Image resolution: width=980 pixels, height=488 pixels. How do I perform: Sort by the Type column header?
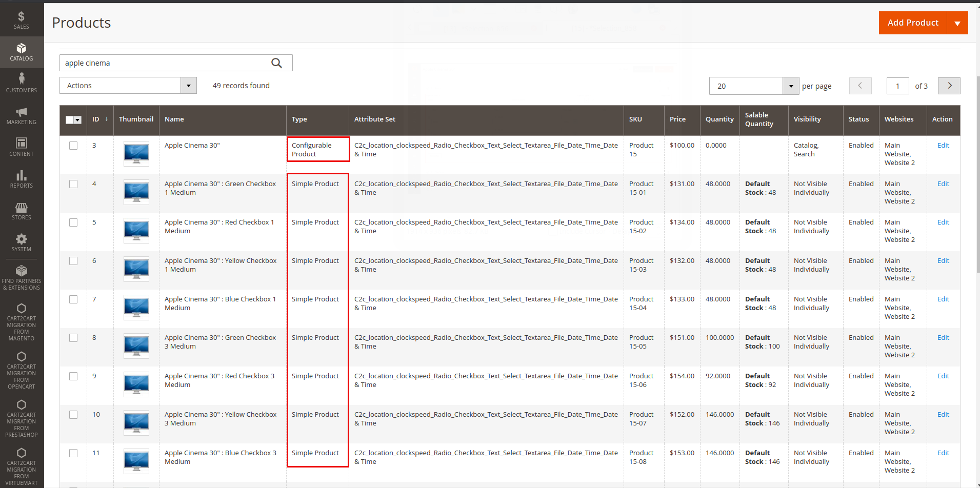[317, 119]
